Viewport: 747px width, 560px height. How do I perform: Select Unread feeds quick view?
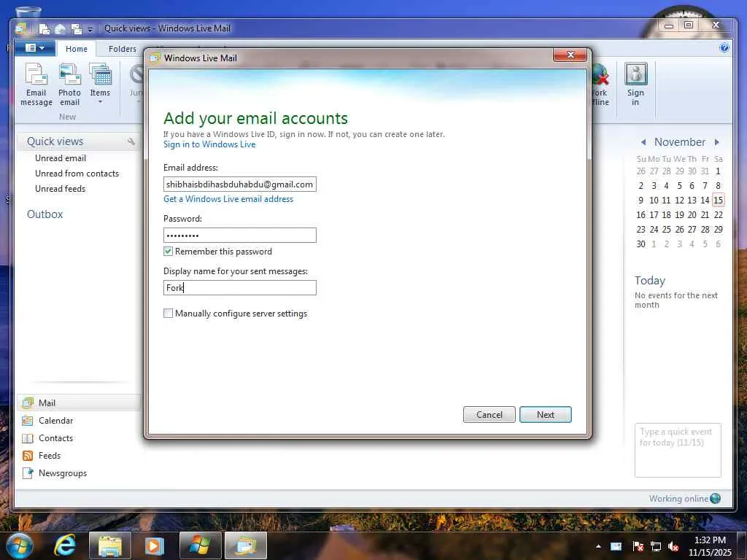[60, 189]
